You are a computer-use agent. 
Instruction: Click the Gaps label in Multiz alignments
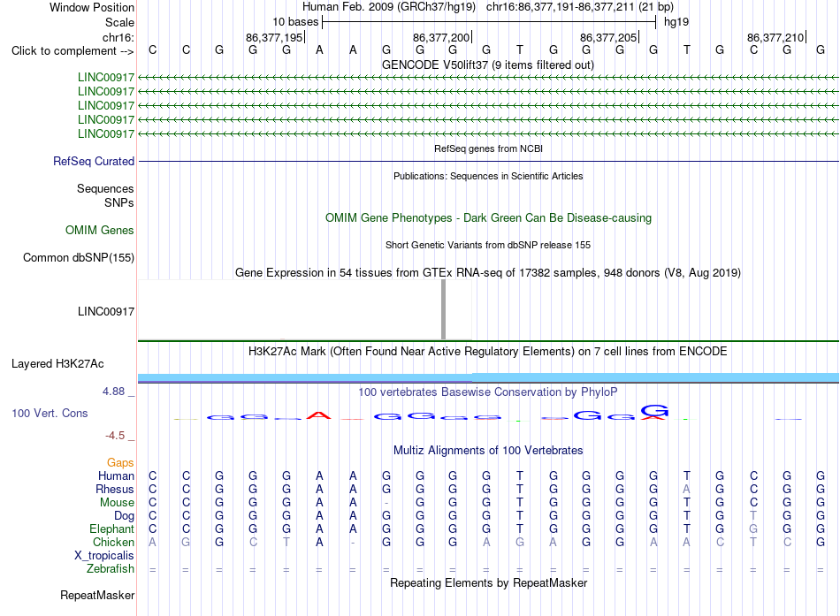coord(120,462)
